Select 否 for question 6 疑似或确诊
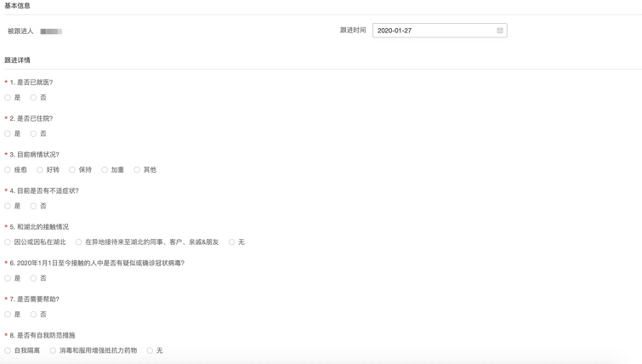Screen dimensions: 642x364 (x=33, y=278)
